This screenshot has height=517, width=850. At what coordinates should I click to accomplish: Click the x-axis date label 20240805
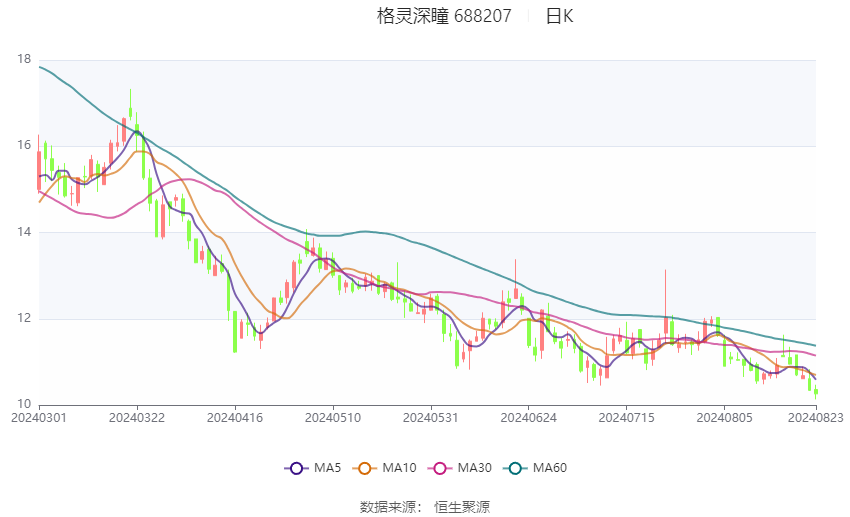coord(724,418)
